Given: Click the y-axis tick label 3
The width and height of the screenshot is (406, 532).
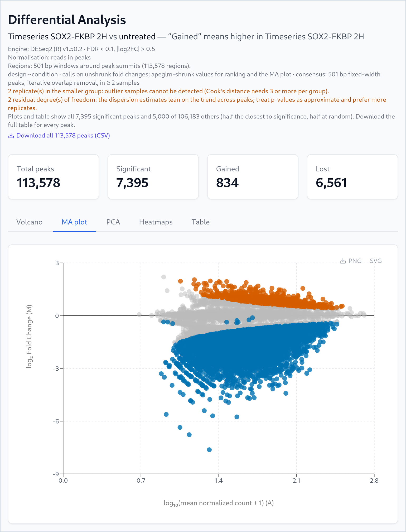Looking at the screenshot, I should pyautogui.click(x=57, y=263).
